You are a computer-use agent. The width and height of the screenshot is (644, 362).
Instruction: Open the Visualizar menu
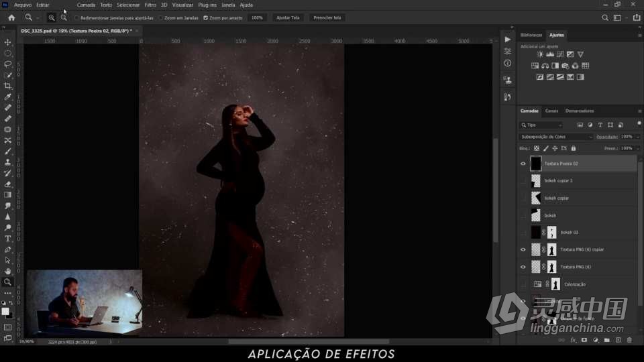pyautogui.click(x=182, y=5)
